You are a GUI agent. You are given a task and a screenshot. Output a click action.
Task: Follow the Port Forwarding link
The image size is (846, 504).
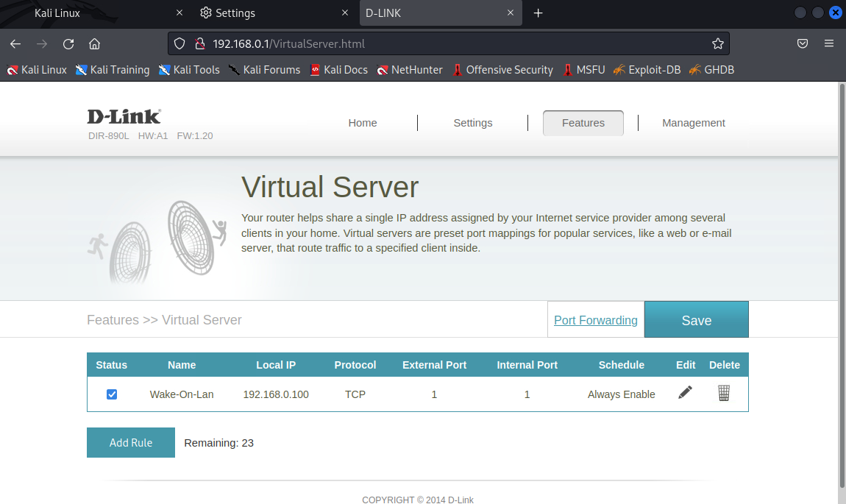pyautogui.click(x=596, y=321)
